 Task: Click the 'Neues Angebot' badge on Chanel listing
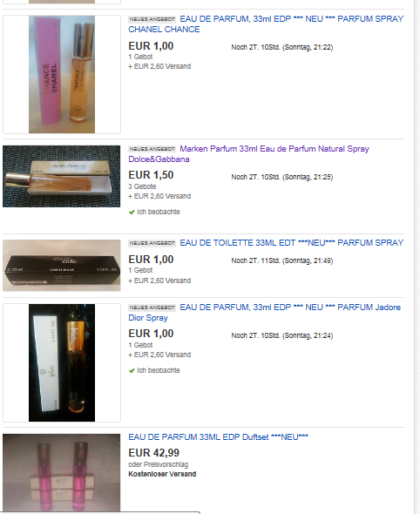[x=152, y=19]
